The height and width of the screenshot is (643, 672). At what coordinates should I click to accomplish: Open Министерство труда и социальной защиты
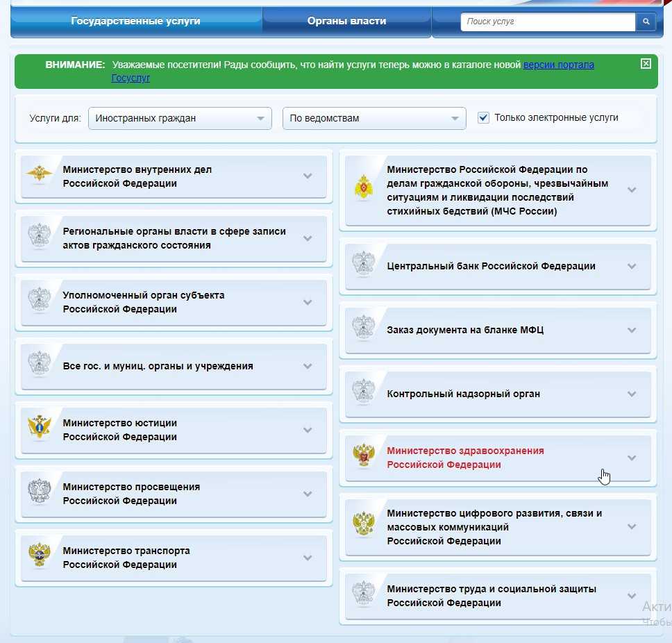pos(498,596)
